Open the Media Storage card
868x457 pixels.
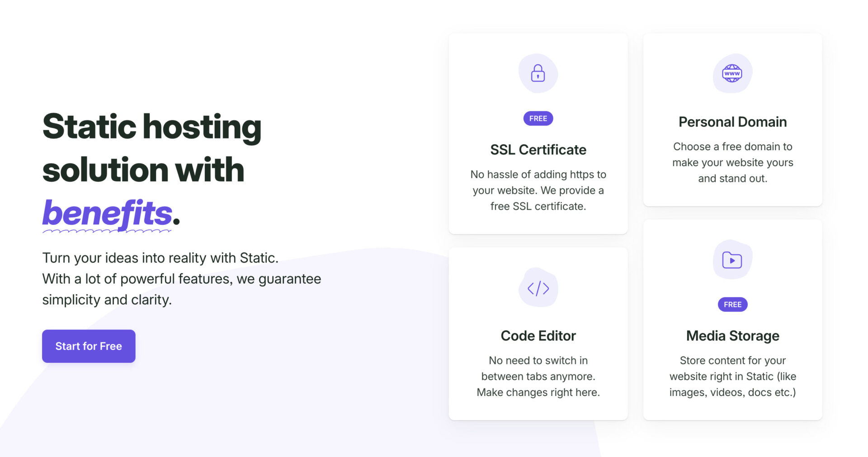732,319
